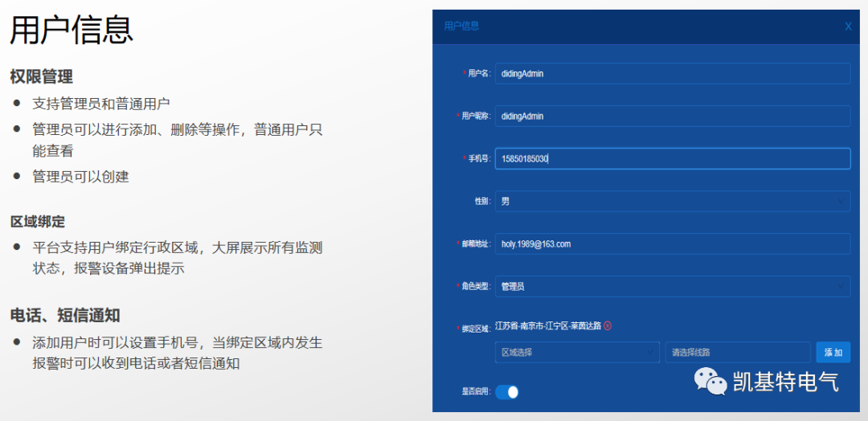Click into the 手机号 field
Viewport: 868px width, 421px height.
(672, 159)
